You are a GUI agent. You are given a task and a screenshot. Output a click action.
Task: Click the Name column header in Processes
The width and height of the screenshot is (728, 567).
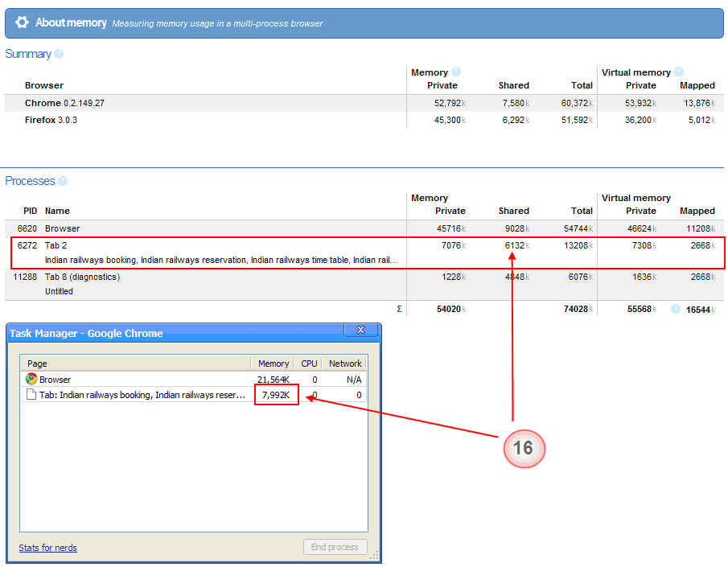tap(57, 211)
